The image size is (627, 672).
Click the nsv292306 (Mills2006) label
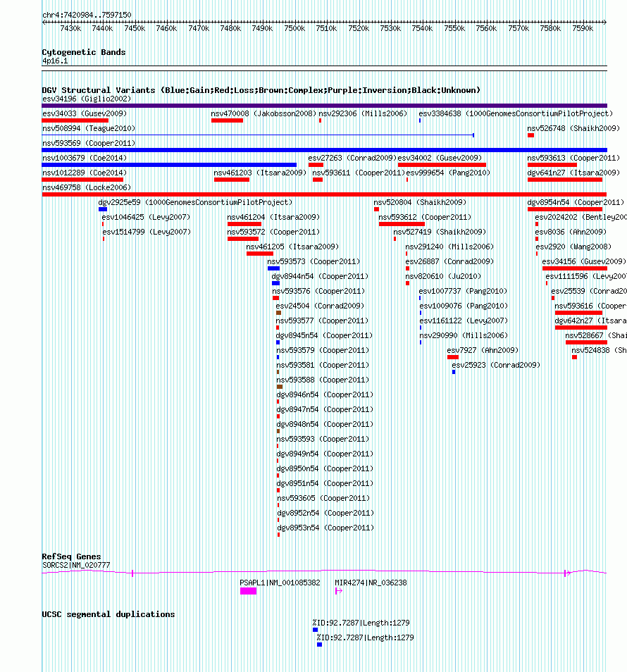click(x=363, y=113)
